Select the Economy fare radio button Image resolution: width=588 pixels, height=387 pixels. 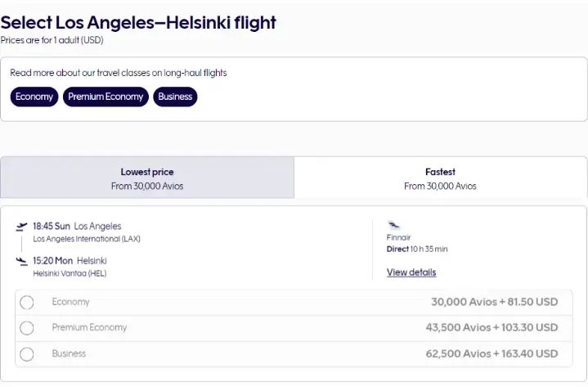click(27, 303)
